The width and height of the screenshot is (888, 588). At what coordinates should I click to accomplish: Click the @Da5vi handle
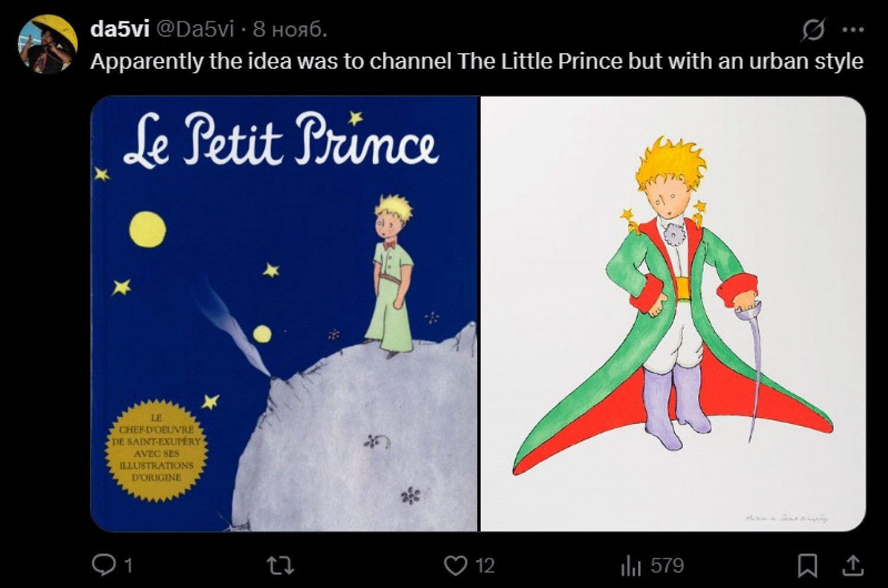pos(195,28)
